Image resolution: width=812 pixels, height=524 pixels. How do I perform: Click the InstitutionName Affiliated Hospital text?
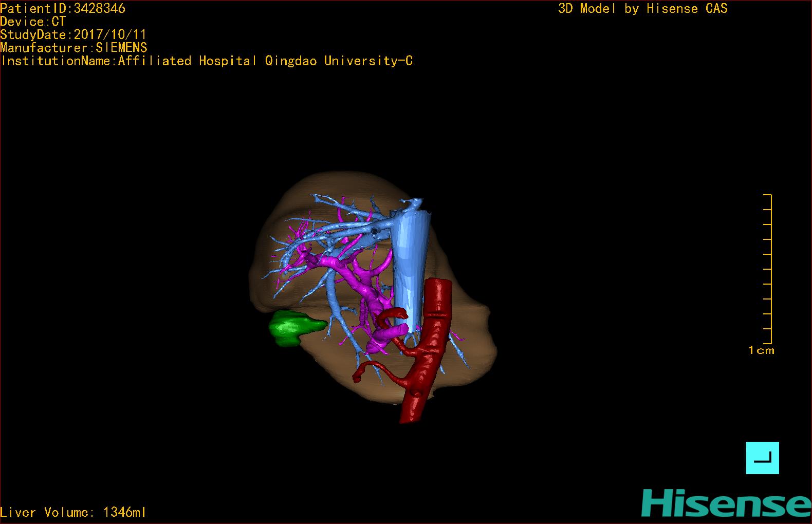[207, 61]
